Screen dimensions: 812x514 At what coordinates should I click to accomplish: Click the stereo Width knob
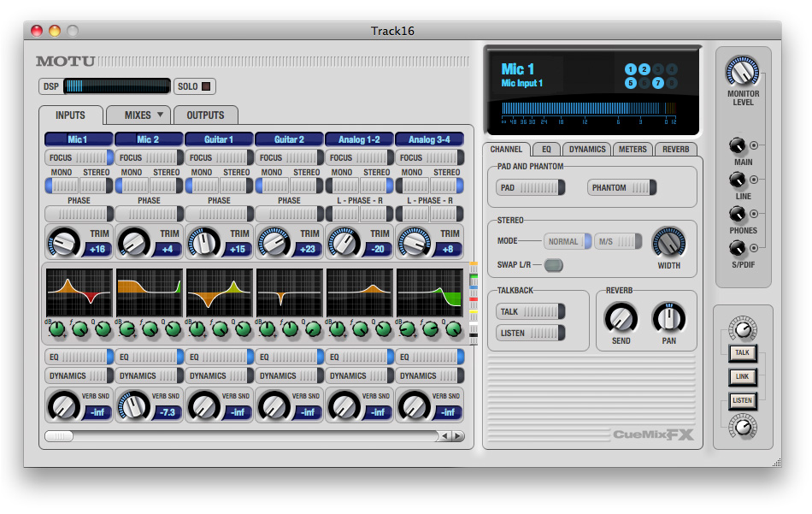(x=668, y=242)
